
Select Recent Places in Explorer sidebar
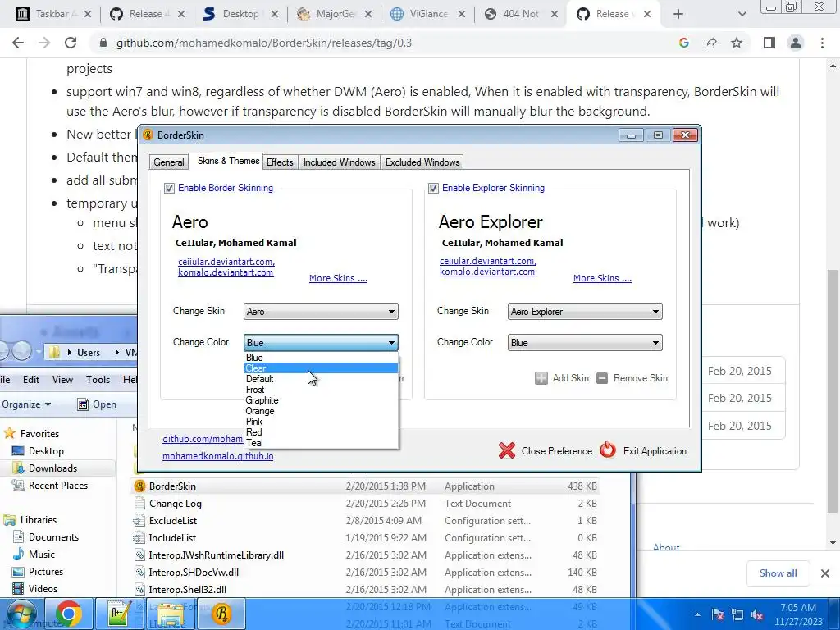pyautogui.click(x=58, y=486)
